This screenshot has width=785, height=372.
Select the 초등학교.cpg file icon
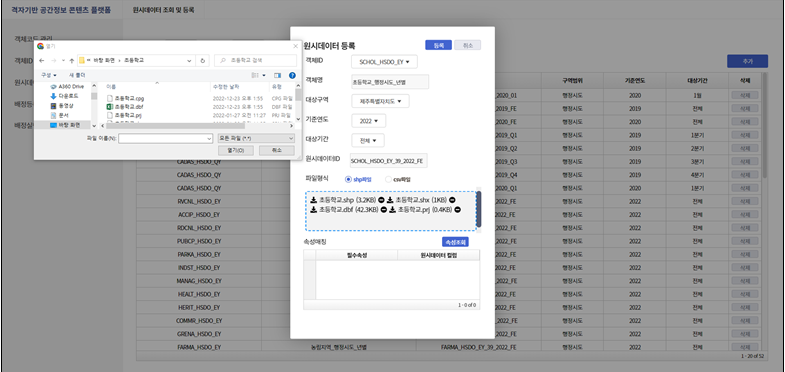coord(109,98)
